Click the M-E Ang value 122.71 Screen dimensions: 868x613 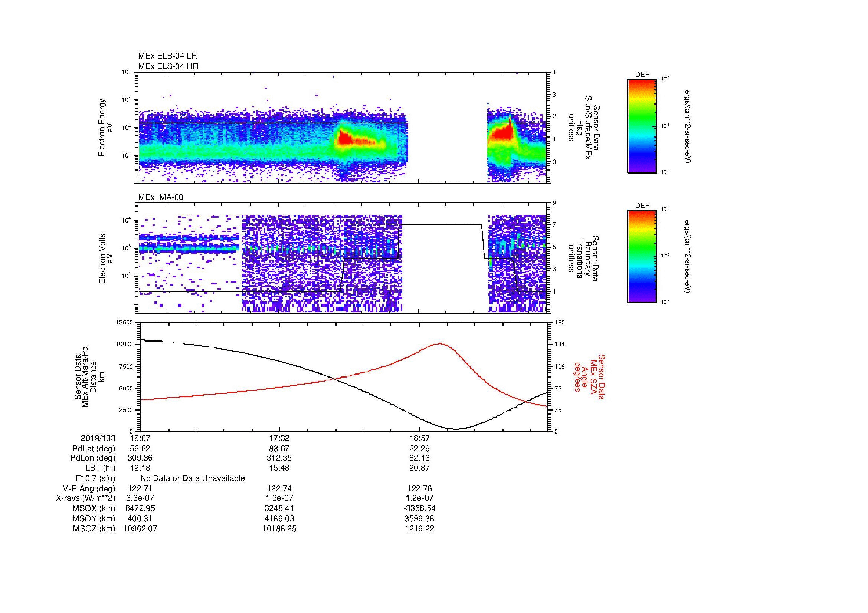click(x=140, y=488)
